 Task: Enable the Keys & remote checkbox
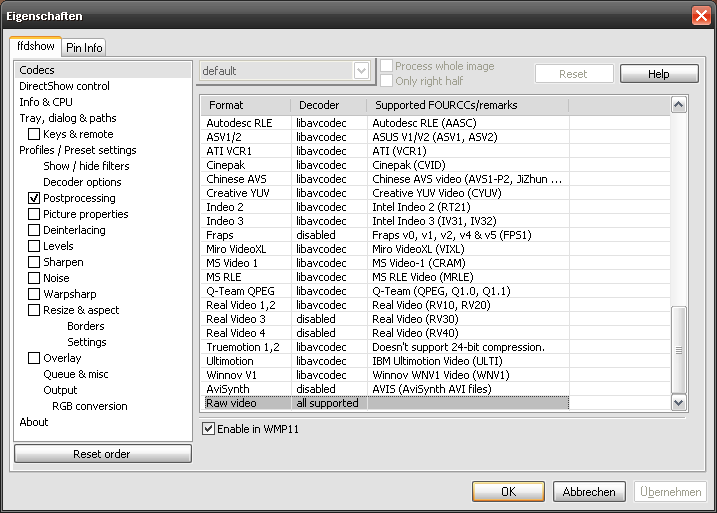pos(34,134)
